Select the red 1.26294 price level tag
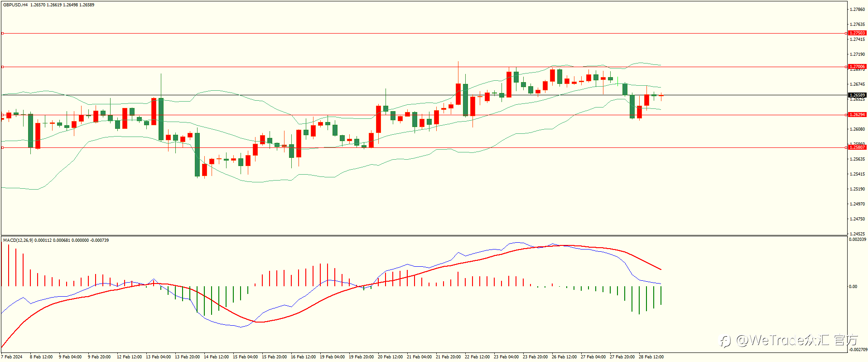Image resolution: width=868 pixels, height=362 pixels. 857,115
